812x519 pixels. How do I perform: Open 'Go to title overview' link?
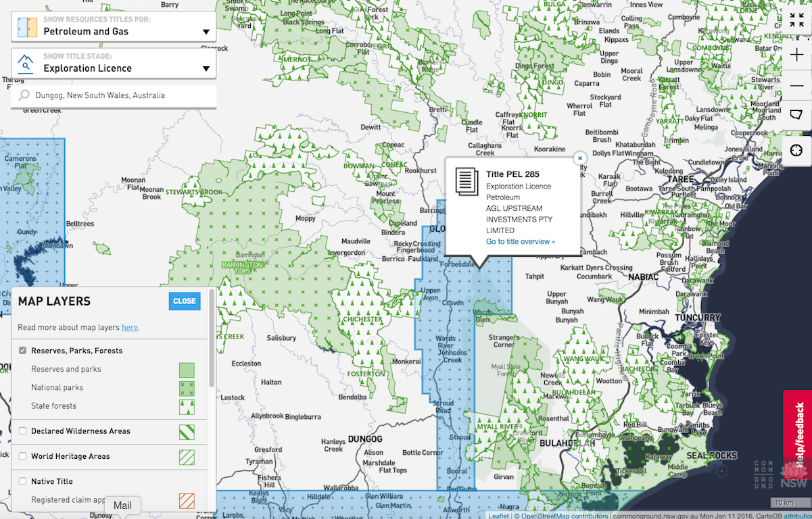pyautogui.click(x=521, y=241)
